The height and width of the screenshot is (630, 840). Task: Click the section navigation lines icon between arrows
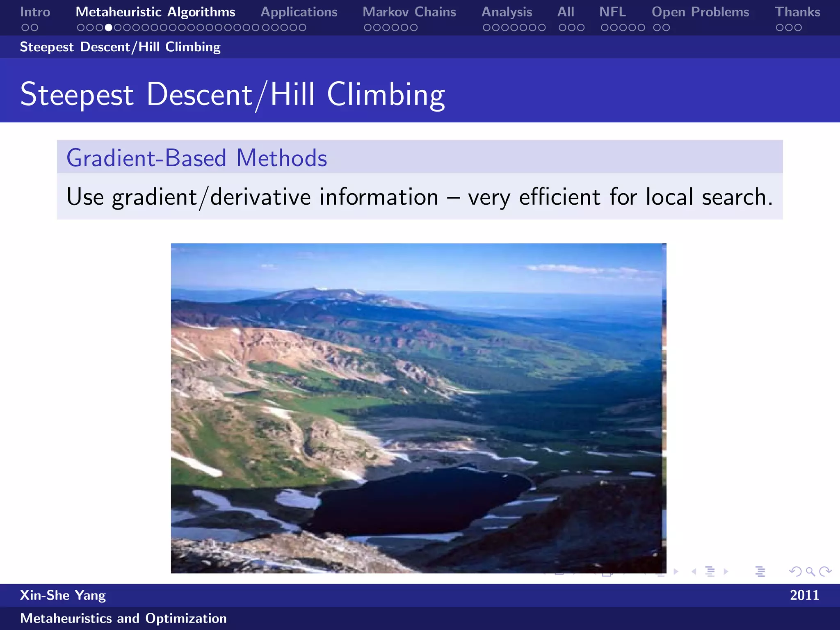tap(710, 571)
